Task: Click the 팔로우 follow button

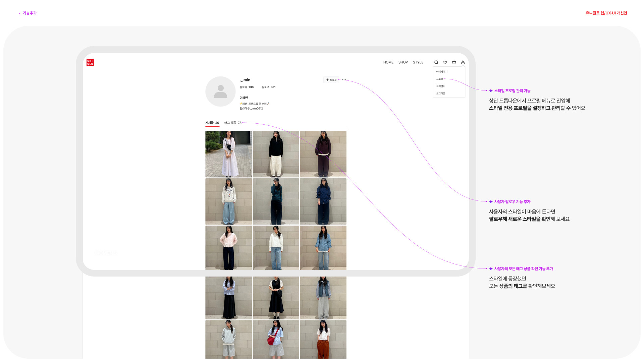Action: [331, 80]
